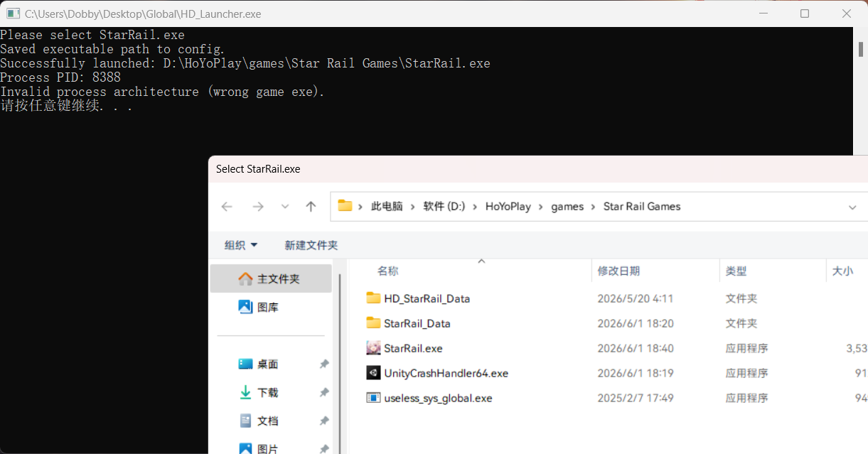This screenshot has height=454, width=868.
Task: Open address bar history dropdown arrow
Action: [x=852, y=207]
